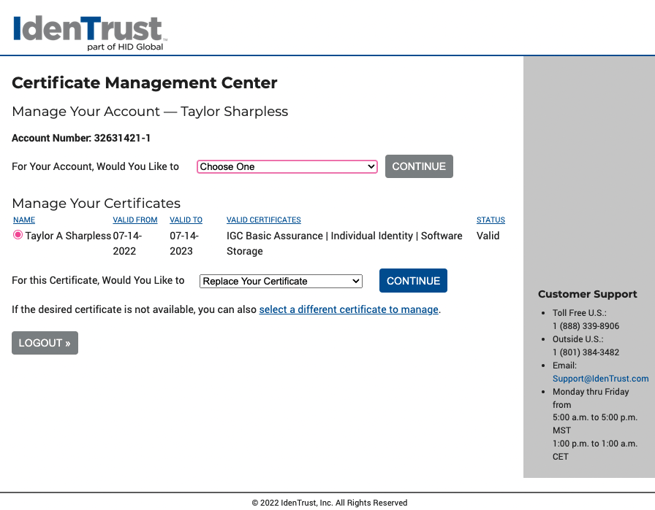Follow 'select a different certificate to manage' link
This screenshot has width=655, height=510.
point(348,310)
